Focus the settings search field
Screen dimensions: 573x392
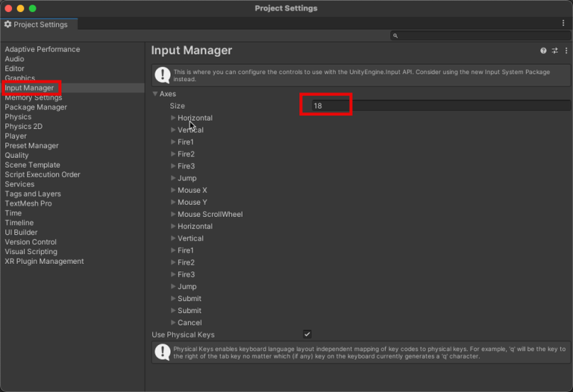point(481,36)
